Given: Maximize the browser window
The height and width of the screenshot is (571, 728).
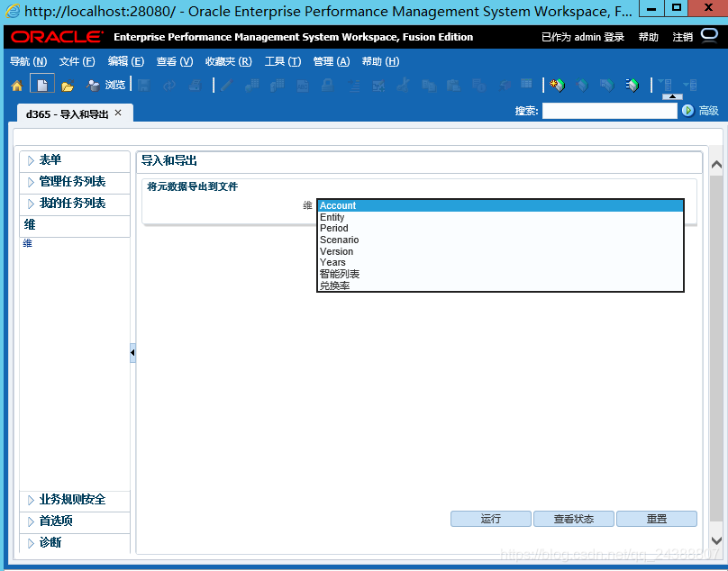Looking at the screenshot, I should point(676,8).
